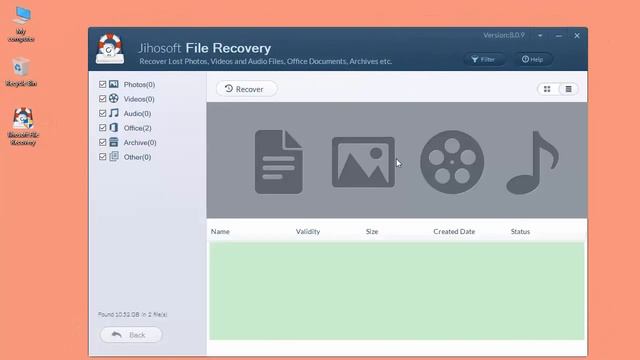
Task: Uncheck the Other(0) checkbox
Action: (102, 157)
